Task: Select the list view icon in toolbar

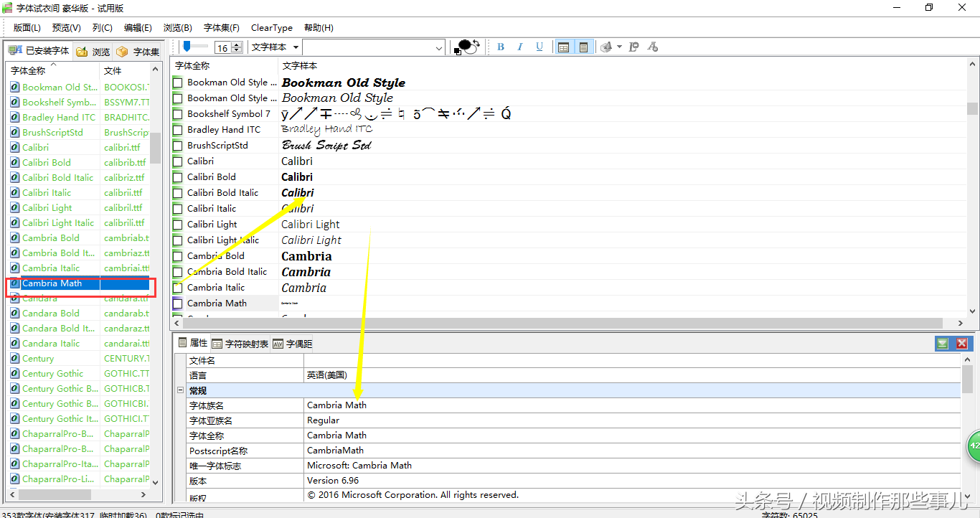Action: pyautogui.click(x=583, y=47)
